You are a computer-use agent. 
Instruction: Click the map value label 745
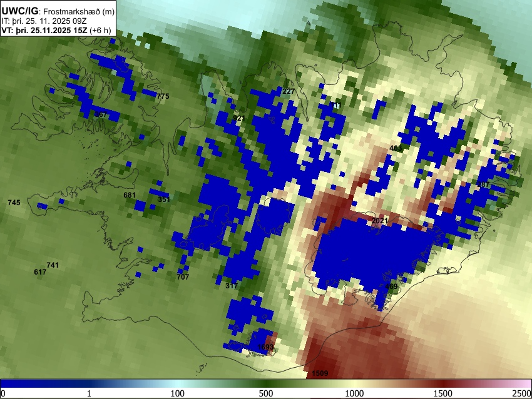(x=14, y=203)
